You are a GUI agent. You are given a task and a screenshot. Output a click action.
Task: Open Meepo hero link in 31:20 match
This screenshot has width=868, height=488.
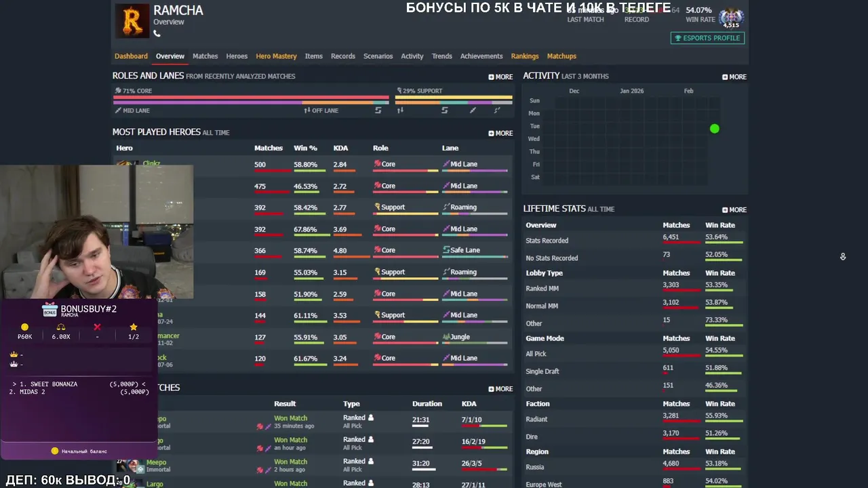click(x=157, y=463)
